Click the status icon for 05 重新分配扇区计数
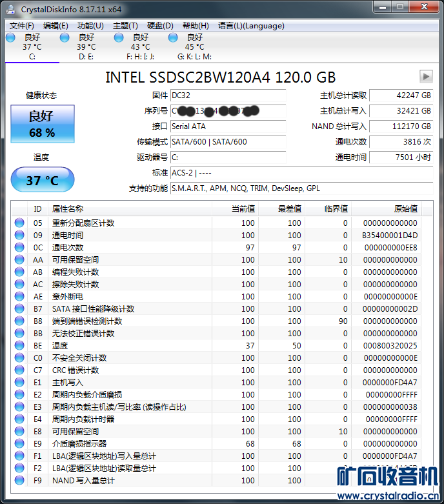The width and height of the screenshot is (444, 504). 19,223
